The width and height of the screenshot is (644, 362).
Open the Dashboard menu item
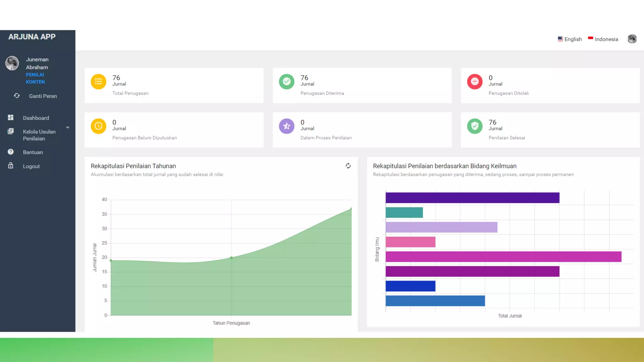pos(36,118)
